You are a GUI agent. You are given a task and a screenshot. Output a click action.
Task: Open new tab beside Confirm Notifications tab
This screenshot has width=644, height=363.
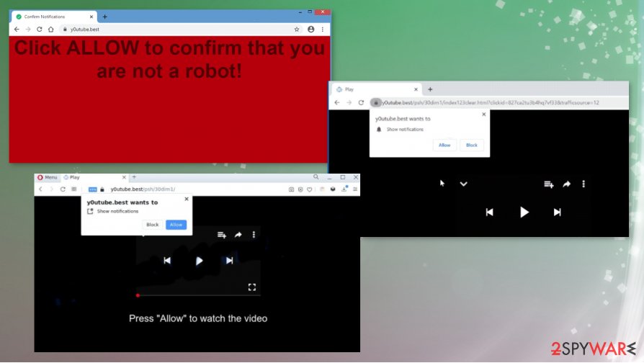[x=104, y=17]
